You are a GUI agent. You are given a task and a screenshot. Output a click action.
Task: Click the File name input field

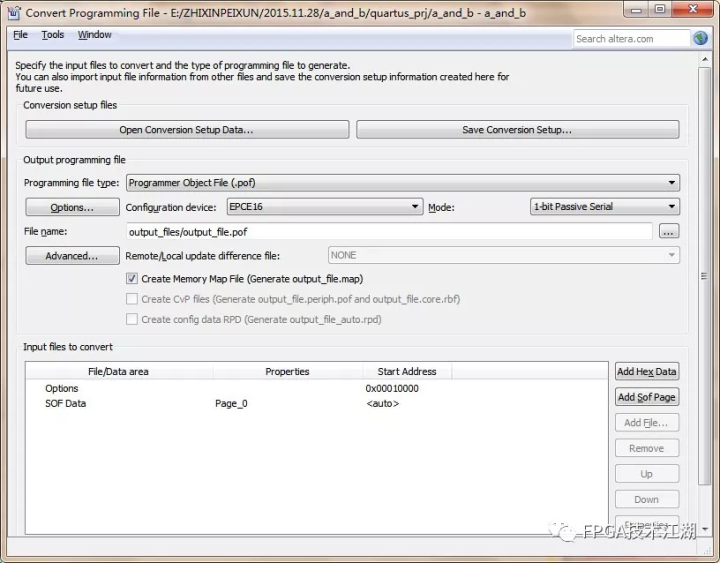coord(389,232)
